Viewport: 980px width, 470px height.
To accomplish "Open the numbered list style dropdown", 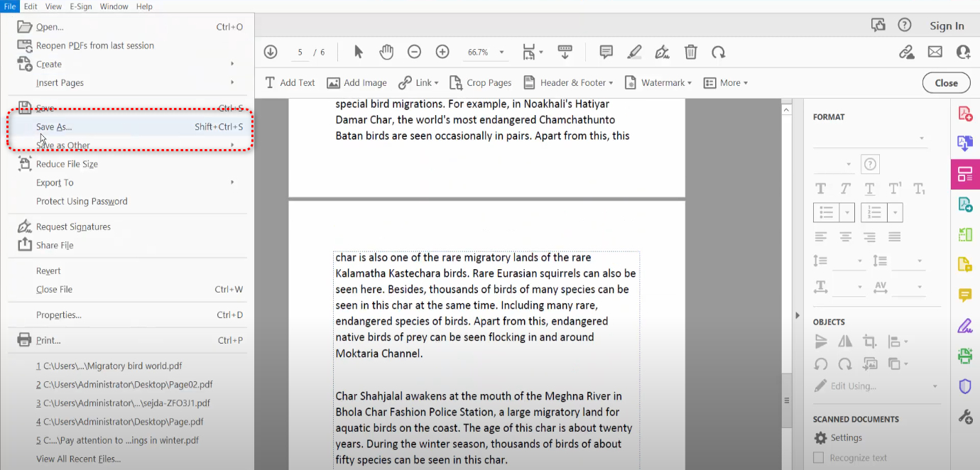I will coord(895,212).
